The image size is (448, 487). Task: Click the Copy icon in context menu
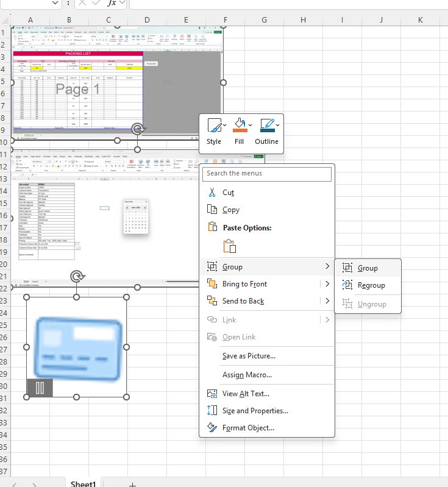[212, 209]
